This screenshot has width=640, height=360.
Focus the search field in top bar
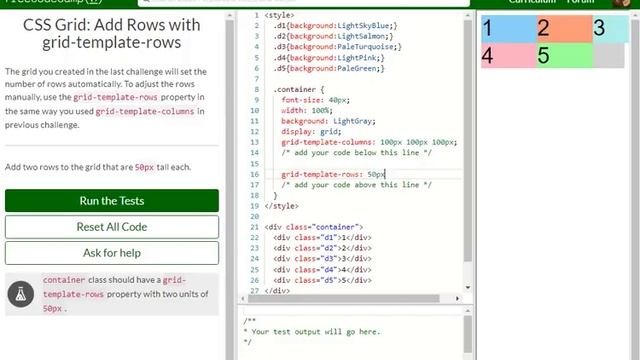[x=304, y=2]
